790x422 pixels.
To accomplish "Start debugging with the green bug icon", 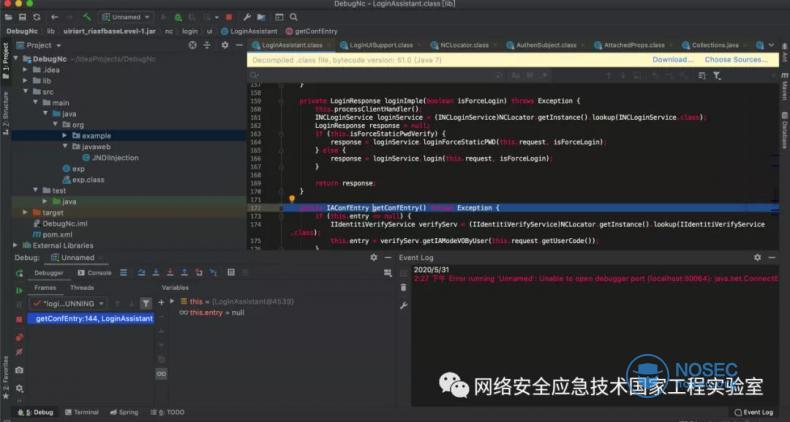I will coord(178,17).
